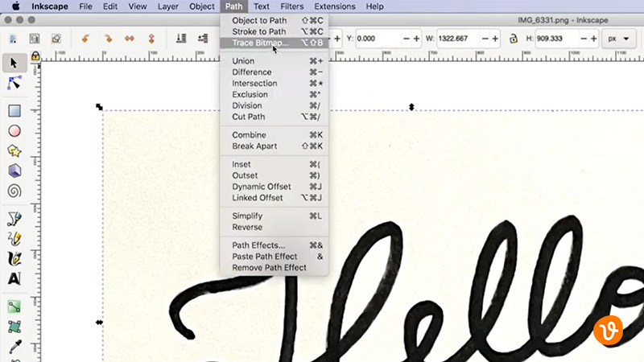Select Reverse menu entry

point(274,227)
